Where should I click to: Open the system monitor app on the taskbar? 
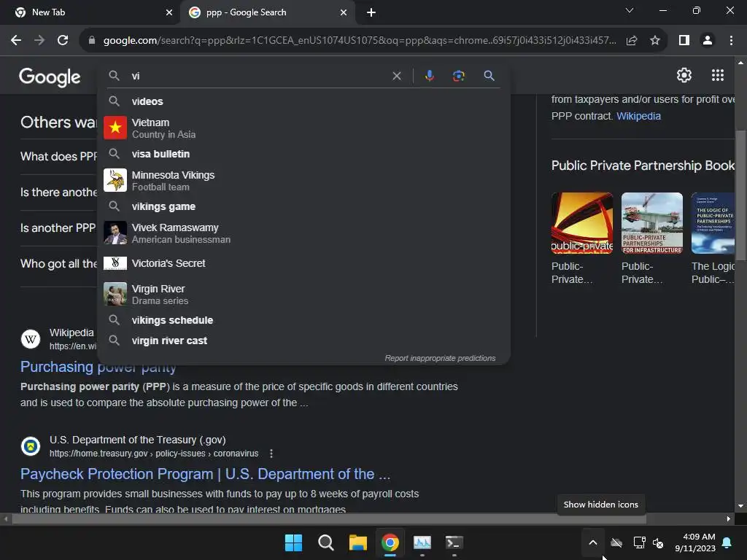422,542
